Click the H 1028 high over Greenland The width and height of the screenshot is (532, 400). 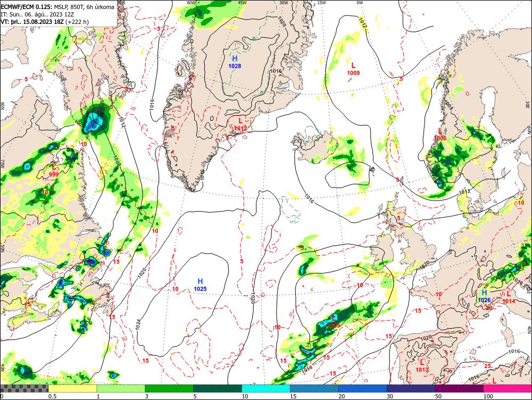[x=235, y=62]
